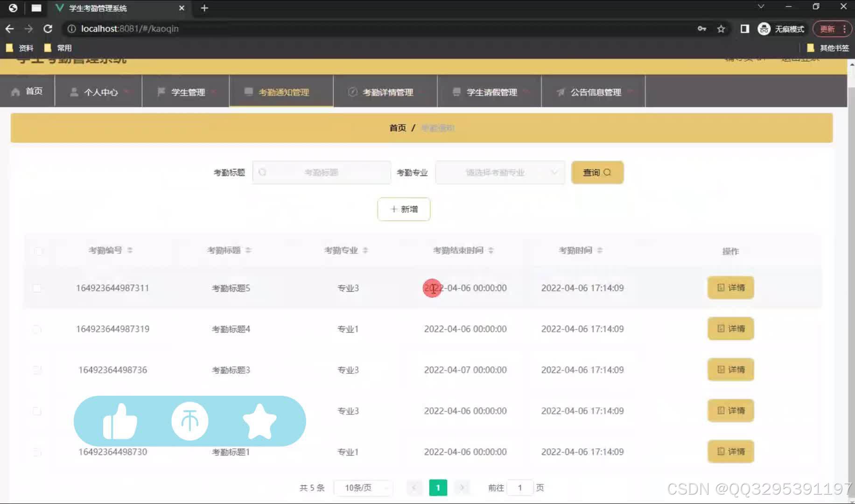The width and height of the screenshot is (855, 504).
Task: Focus the 前往 page jump input
Action: pyautogui.click(x=520, y=488)
